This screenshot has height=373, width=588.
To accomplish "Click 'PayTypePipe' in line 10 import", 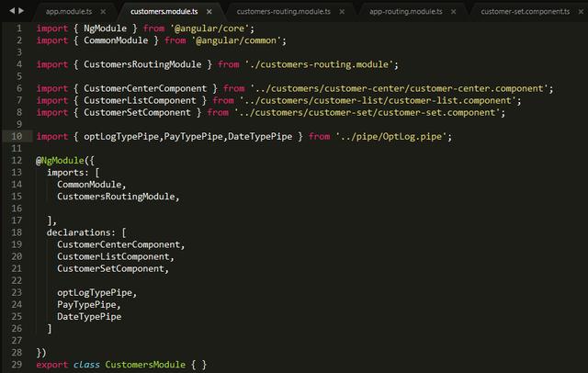I will coord(193,137).
